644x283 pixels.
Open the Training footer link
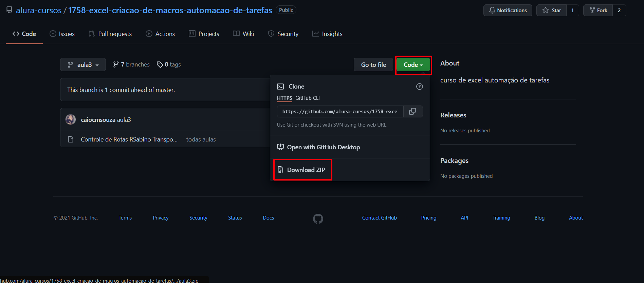point(501,218)
